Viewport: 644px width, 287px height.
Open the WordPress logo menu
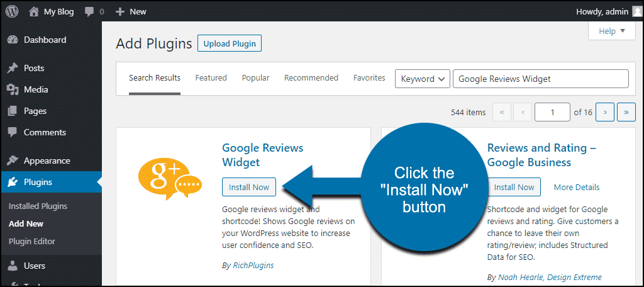(12, 11)
